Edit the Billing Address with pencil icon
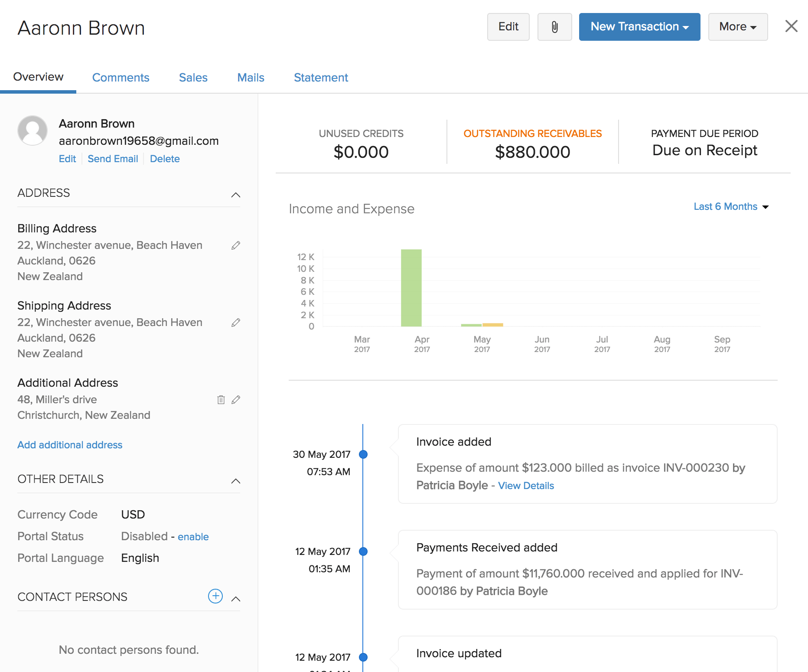808x672 pixels. coord(236,245)
